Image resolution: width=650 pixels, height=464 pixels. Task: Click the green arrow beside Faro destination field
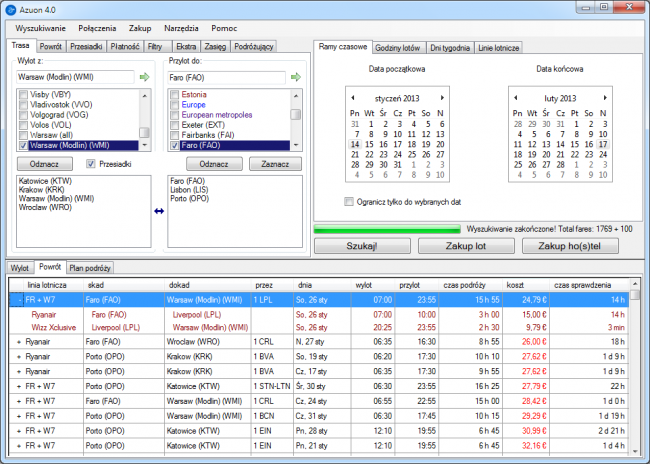296,76
